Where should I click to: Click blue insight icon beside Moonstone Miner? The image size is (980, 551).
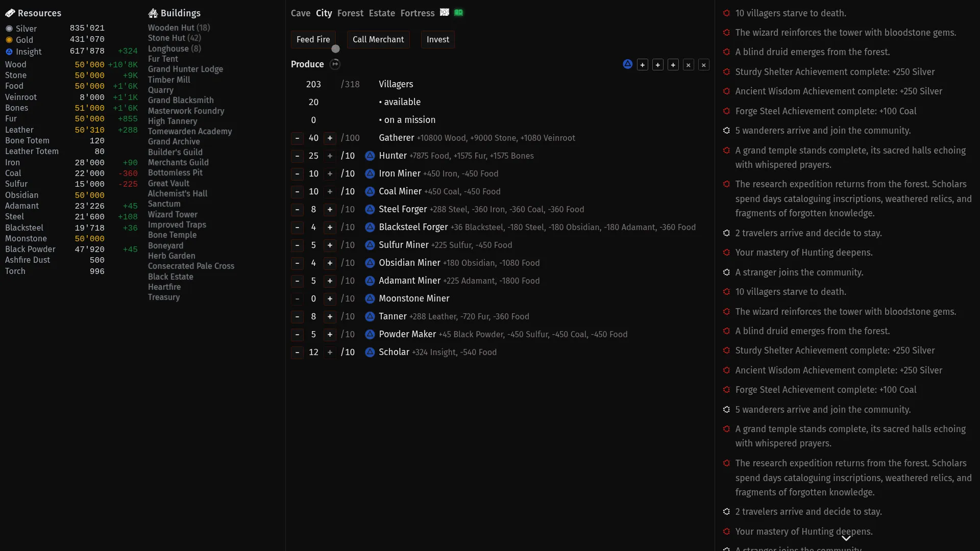click(370, 298)
